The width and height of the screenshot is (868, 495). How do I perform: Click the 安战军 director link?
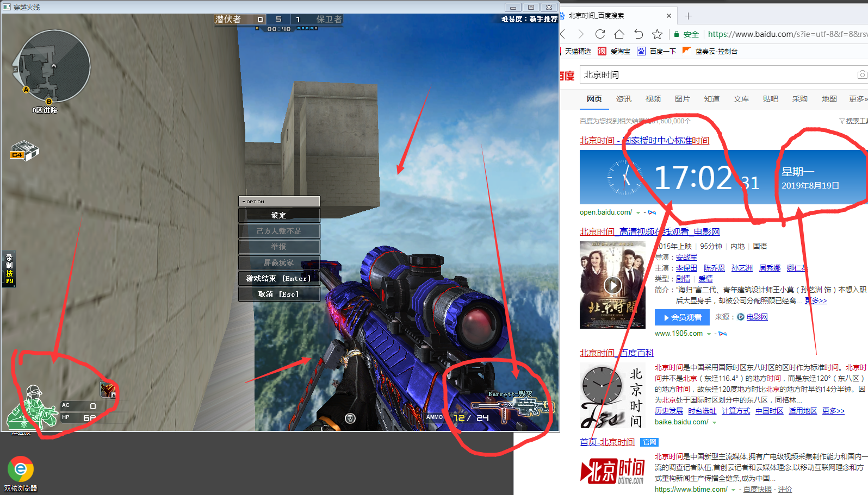point(686,257)
